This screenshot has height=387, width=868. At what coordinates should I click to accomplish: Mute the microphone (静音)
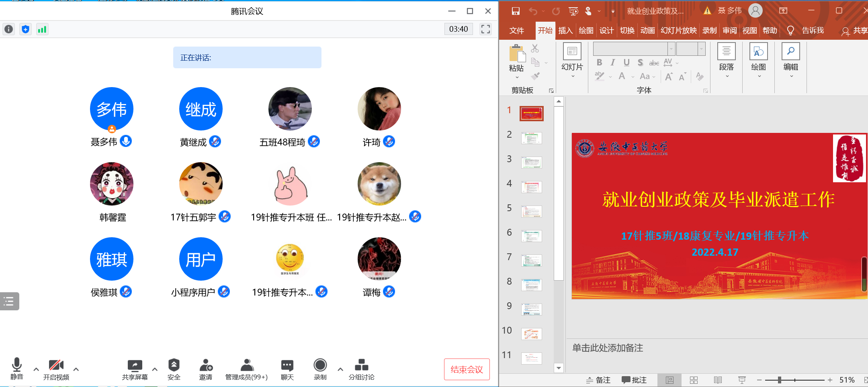point(17,369)
